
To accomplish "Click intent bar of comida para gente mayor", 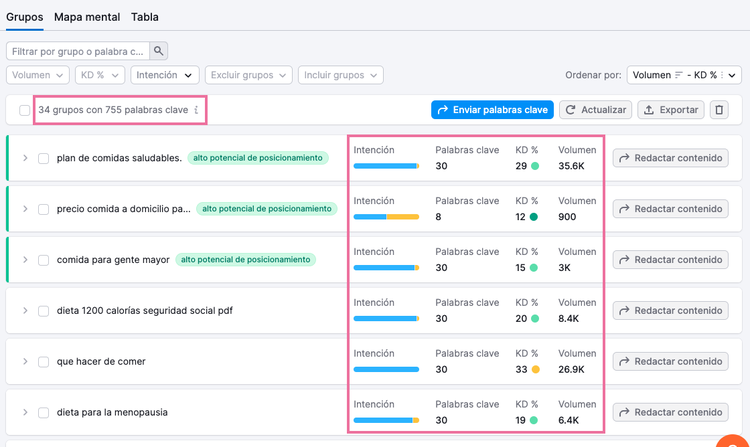I will [386, 268].
